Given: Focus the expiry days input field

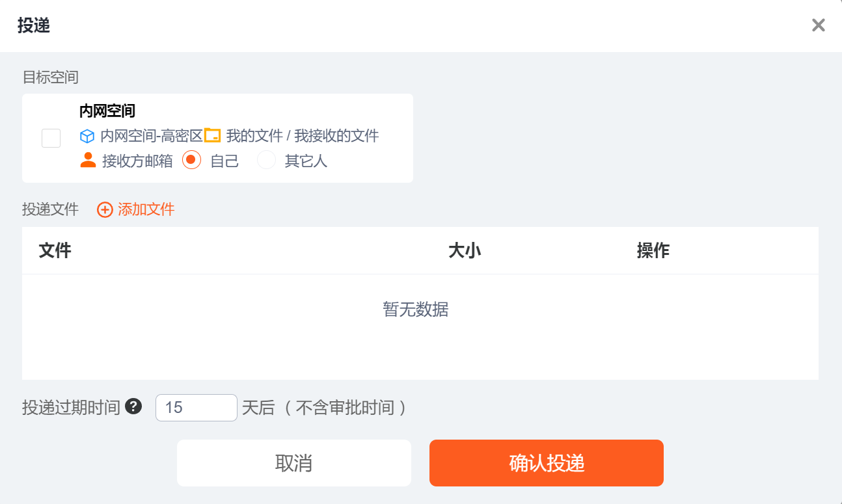Looking at the screenshot, I should 196,408.
